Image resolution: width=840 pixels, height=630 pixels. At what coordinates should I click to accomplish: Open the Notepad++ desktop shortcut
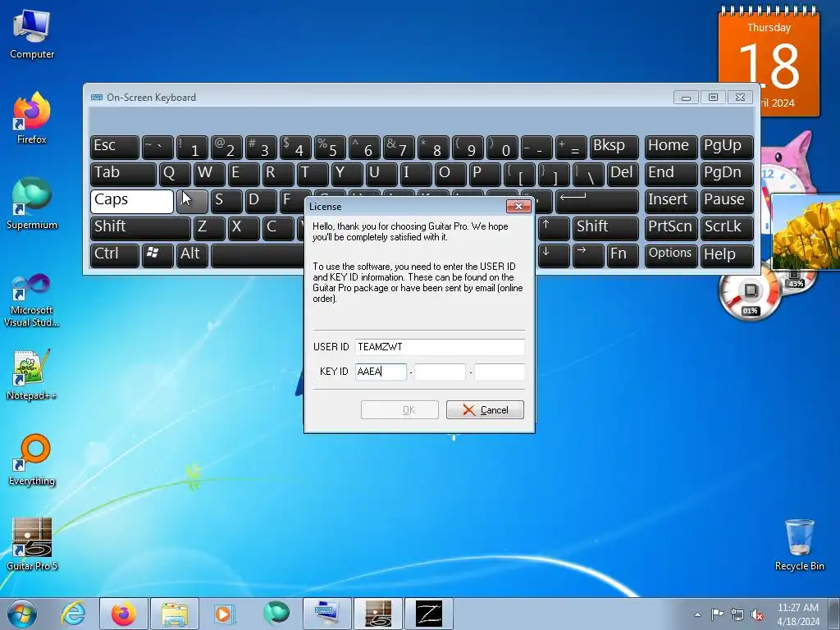[32, 375]
